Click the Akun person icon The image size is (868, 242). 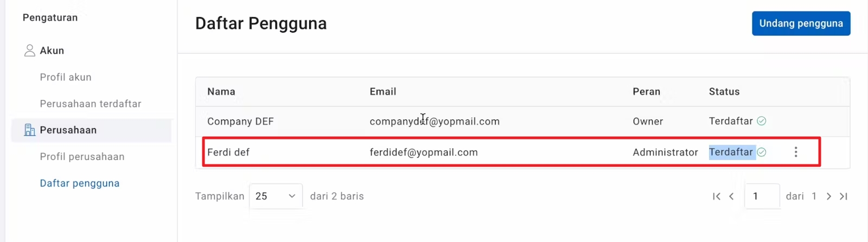click(30, 50)
